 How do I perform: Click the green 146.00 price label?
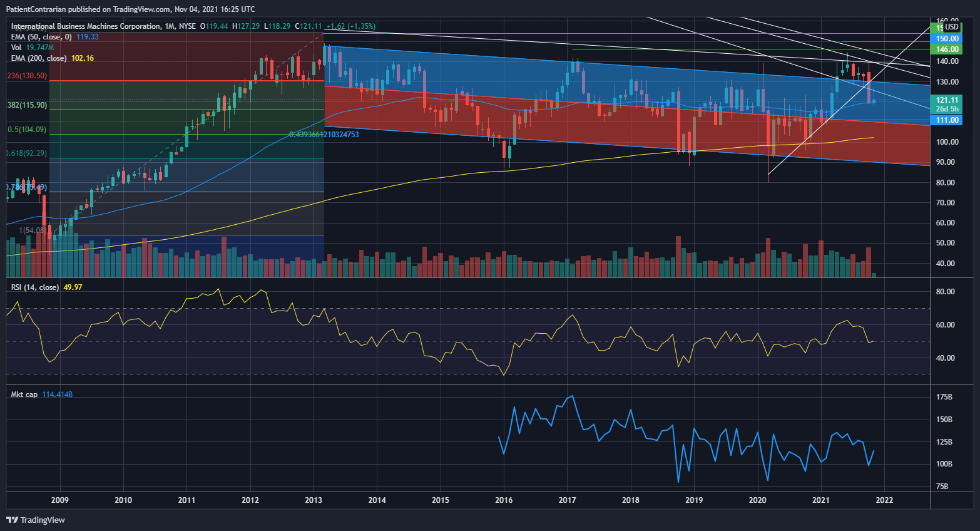point(947,49)
